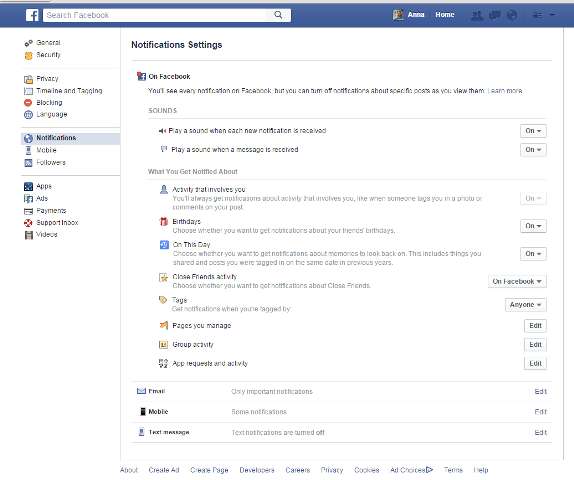Click the Pages you manage flag icon
This screenshot has width=574, height=480.
click(x=164, y=325)
